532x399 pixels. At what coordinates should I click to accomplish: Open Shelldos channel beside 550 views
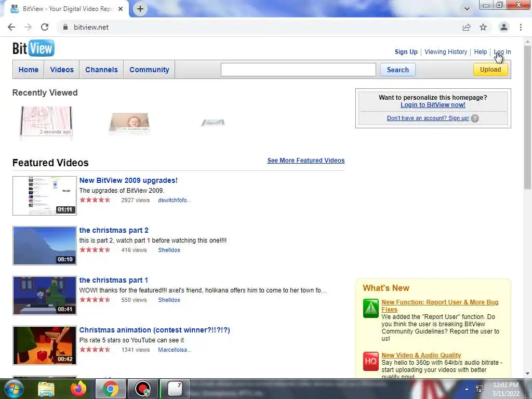(169, 300)
